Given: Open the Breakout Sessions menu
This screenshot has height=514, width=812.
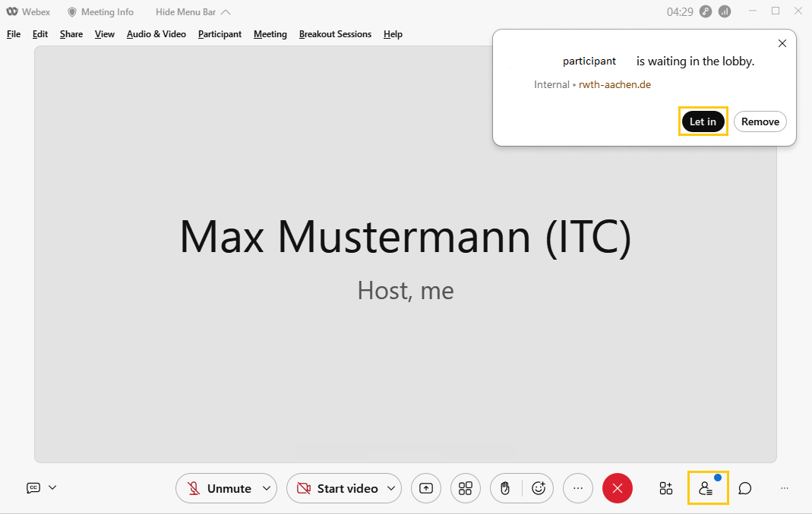Looking at the screenshot, I should click(335, 34).
